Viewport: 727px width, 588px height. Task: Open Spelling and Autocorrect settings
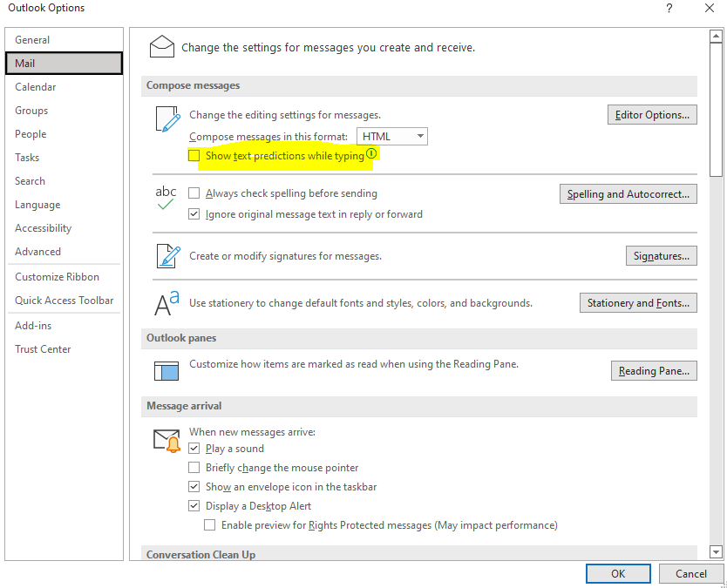click(x=628, y=193)
